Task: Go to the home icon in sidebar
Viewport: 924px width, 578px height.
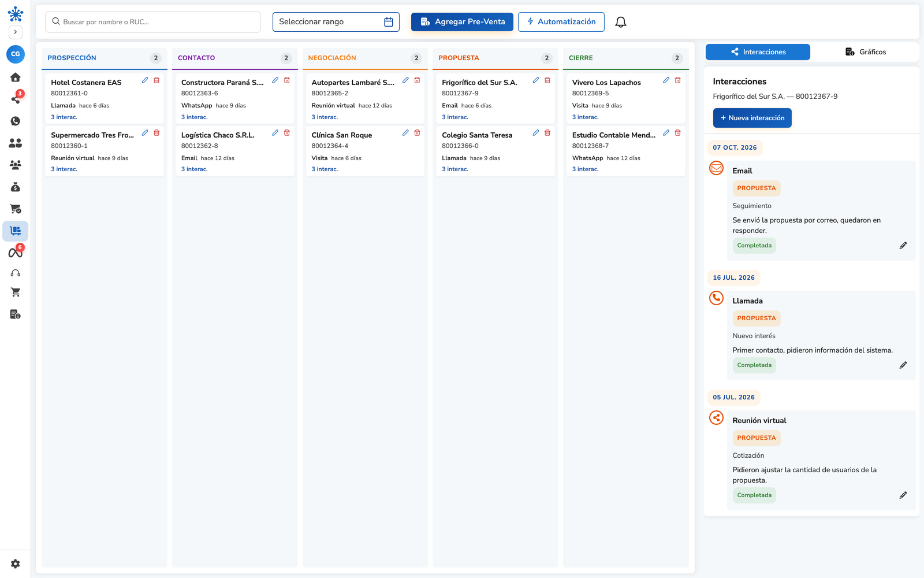Action: [x=16, y=77]
